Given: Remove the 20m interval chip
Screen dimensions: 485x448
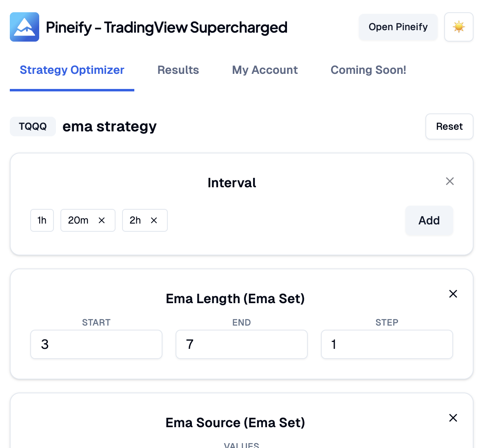Looking at the screenshot, I should [102, 220].
